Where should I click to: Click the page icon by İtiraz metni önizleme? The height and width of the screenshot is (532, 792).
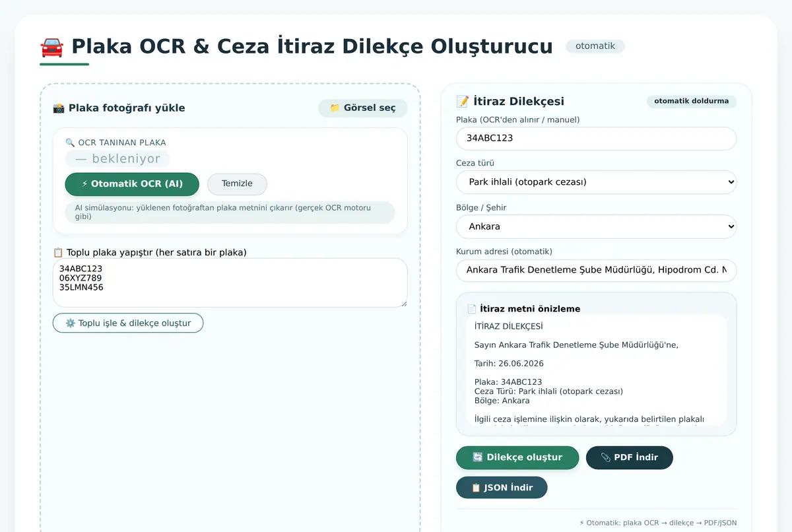472,309
